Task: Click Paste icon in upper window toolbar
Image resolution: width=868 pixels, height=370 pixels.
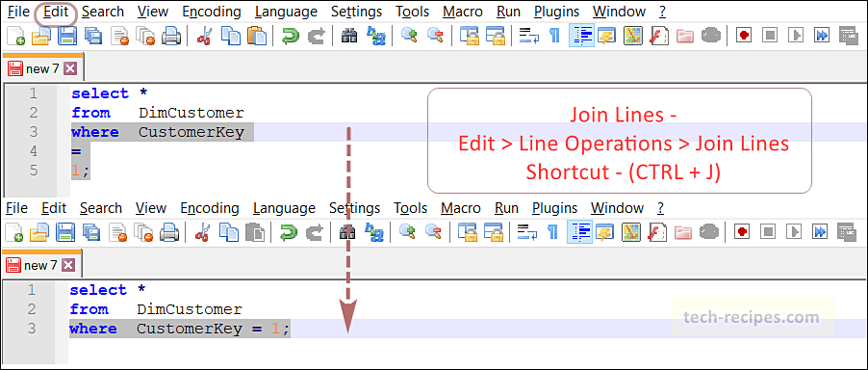Action: [256, 36]
